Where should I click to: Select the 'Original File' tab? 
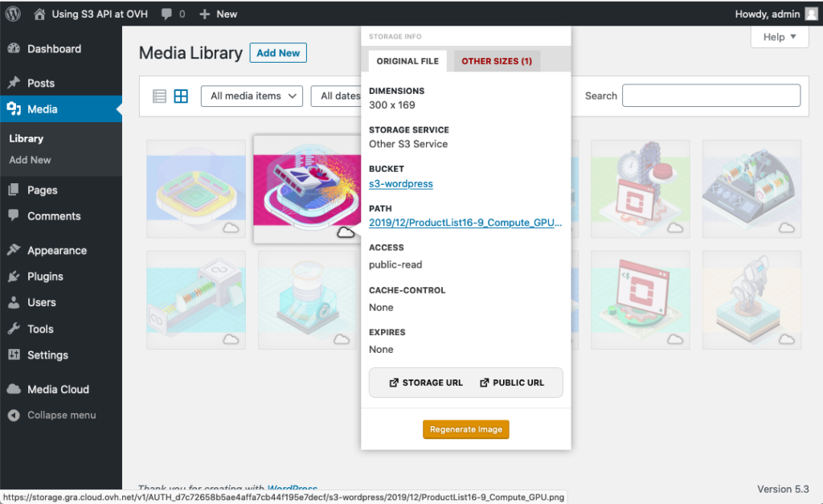pos(407,61)
